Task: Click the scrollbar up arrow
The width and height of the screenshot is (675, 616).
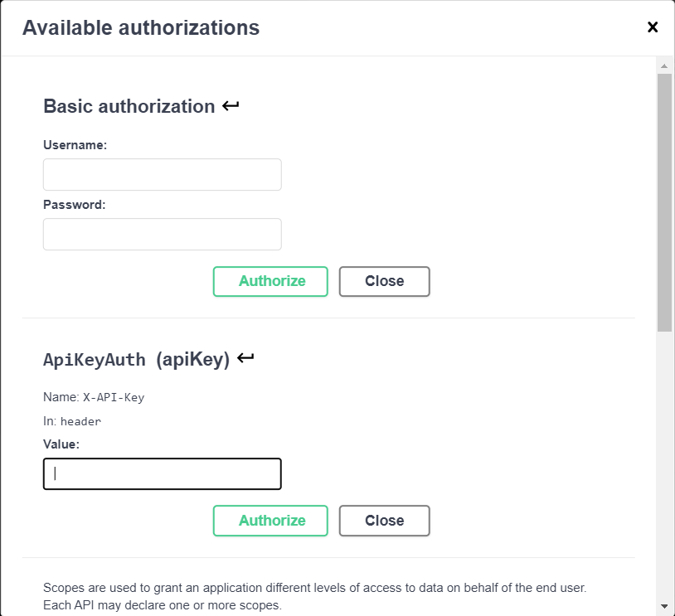Action: point(664,65)
